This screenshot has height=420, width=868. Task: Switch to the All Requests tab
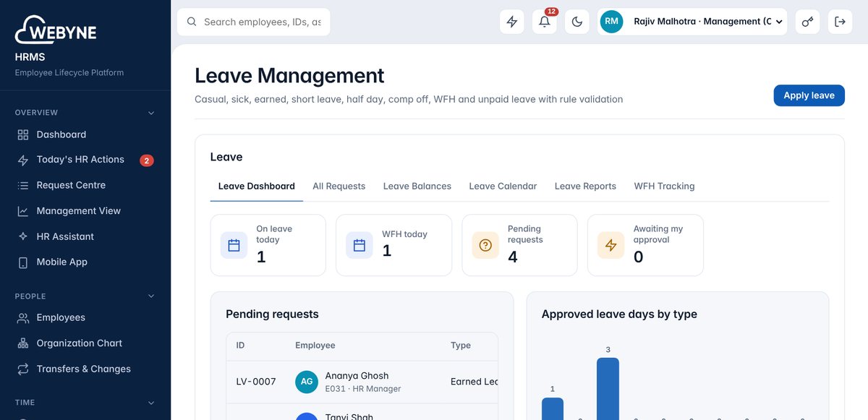[339, 187]
